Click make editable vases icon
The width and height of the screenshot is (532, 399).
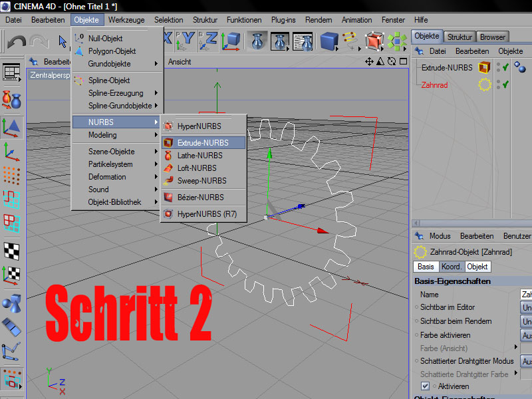tap(11, 100)
